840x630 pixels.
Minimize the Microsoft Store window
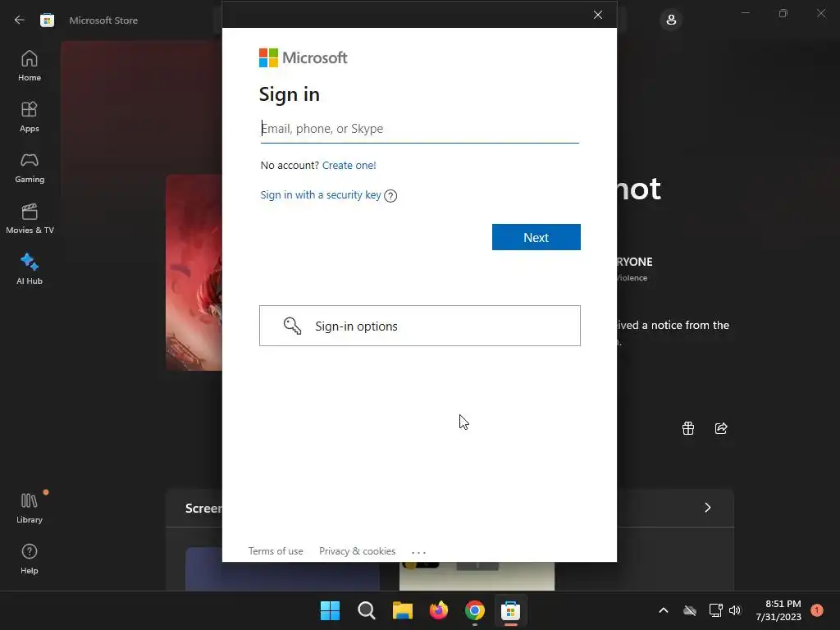pos(745,13)
